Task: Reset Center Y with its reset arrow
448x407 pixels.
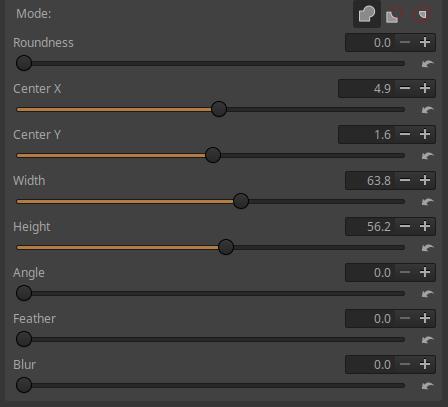Action: pos(427,155)
